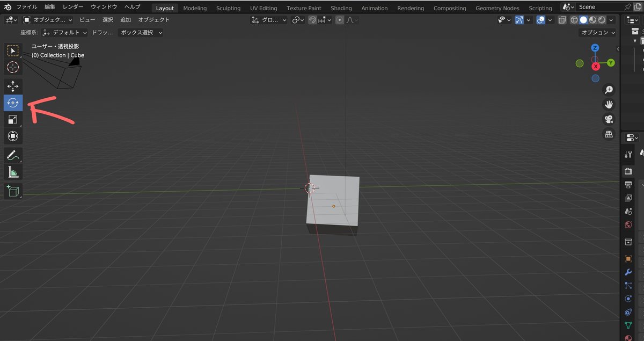
Task: Toggle proportional editing
Action: [x=340, y=20]
